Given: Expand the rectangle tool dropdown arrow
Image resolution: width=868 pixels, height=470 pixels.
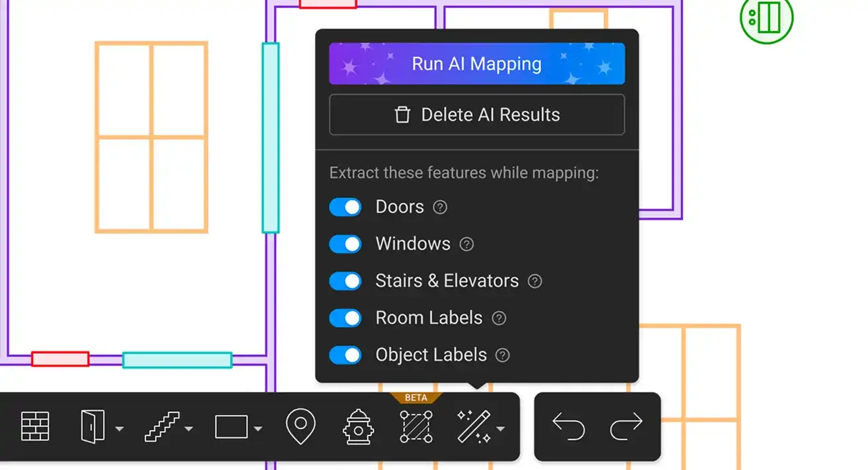Looking at the screenshot, I should (257, 429).
